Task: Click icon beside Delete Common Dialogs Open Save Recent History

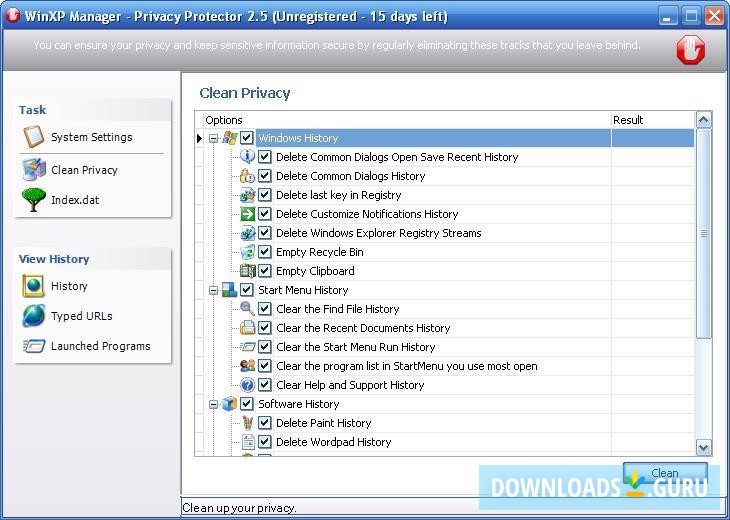Action: point(248,157)
